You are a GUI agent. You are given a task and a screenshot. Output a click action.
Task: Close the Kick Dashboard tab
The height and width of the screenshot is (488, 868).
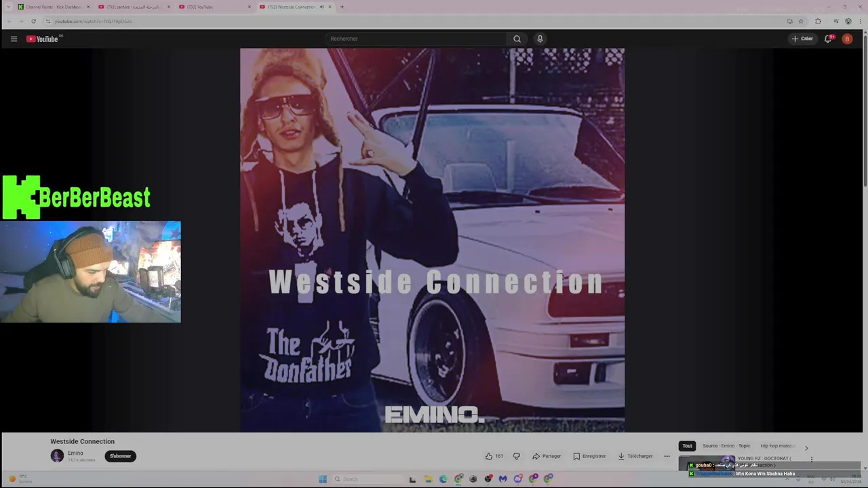(88, 7)
